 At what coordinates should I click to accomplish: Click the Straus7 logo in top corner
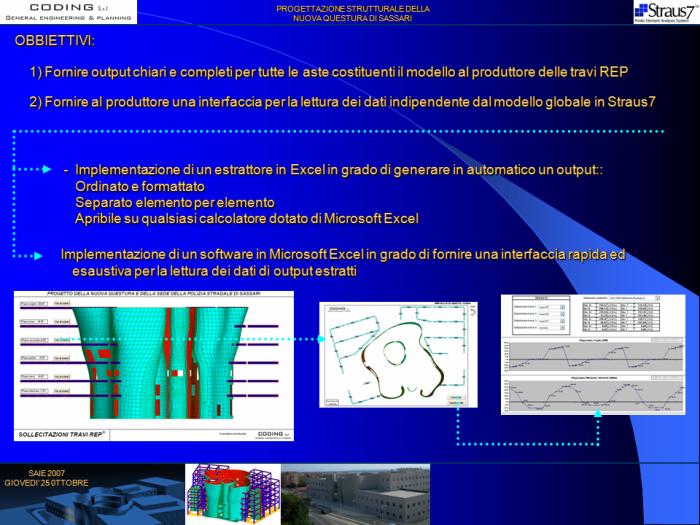(x=665, y=12)
